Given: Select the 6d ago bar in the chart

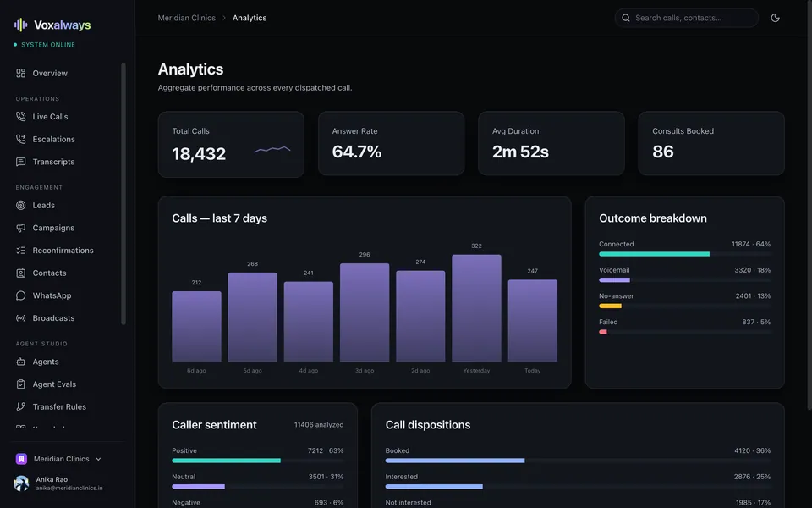Looking at the screenshot, I should [x=196, y=326].
